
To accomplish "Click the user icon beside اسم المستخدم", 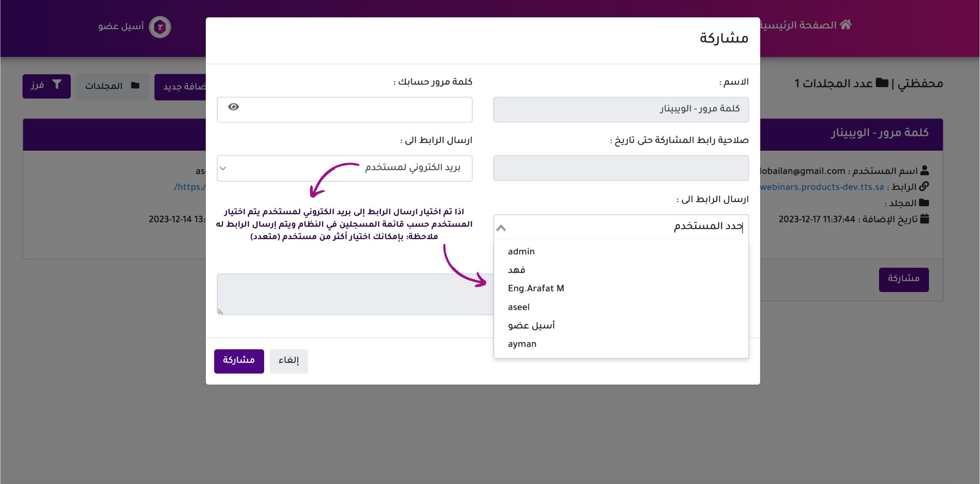I will click(x=924, y=170).
